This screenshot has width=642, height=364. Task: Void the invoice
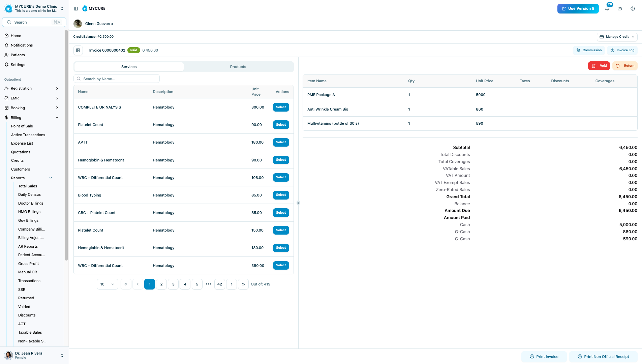coord(599,66)
